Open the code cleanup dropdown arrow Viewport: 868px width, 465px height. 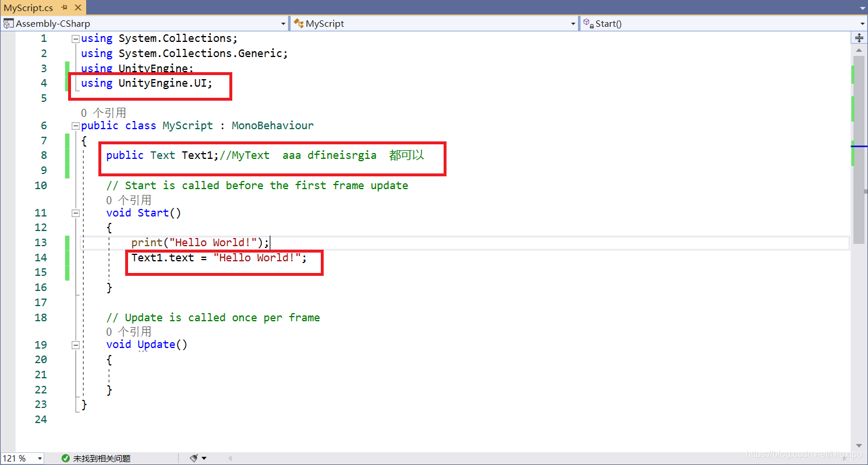point(204,459)
